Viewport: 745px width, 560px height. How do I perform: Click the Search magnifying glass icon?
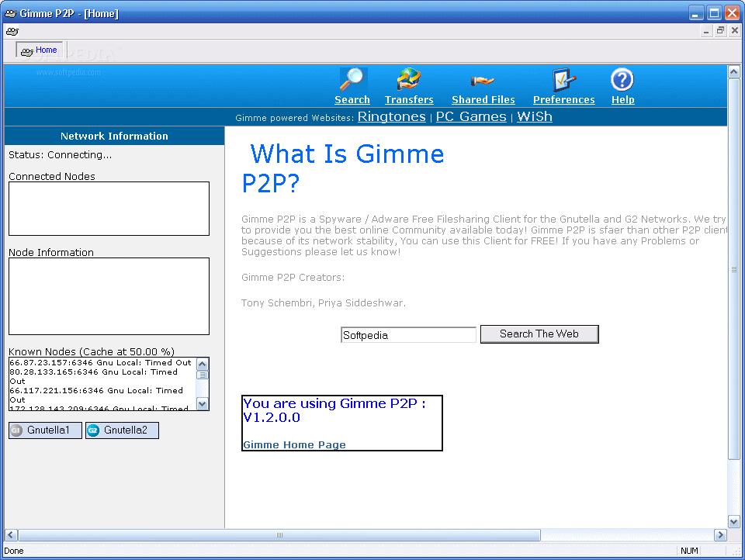(352, 79)
